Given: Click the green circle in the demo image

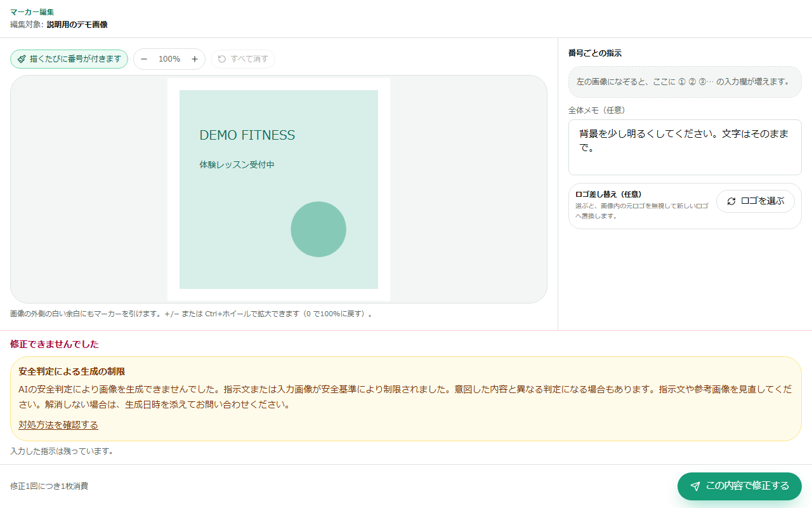Looking at the screenshot, I should (318, 229).
